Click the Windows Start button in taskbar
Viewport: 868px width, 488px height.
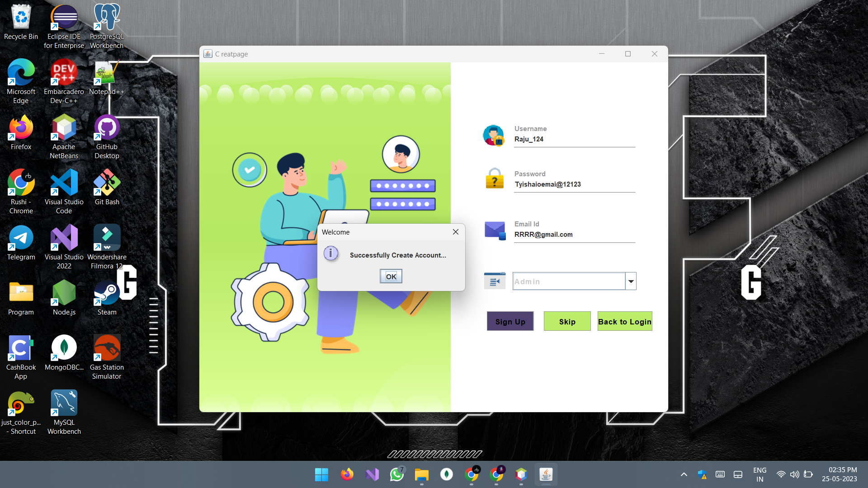pos(321,474)
